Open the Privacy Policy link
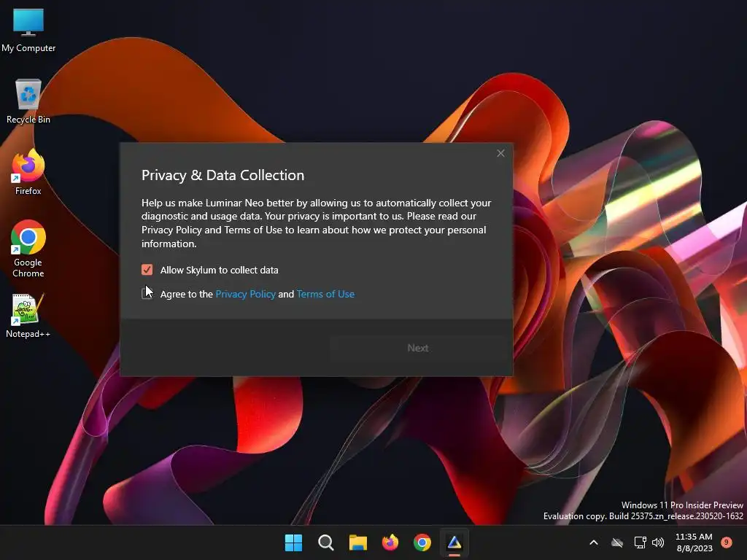Image resolution: width=747 pixels, height=560 pixels. coord(245,295)
